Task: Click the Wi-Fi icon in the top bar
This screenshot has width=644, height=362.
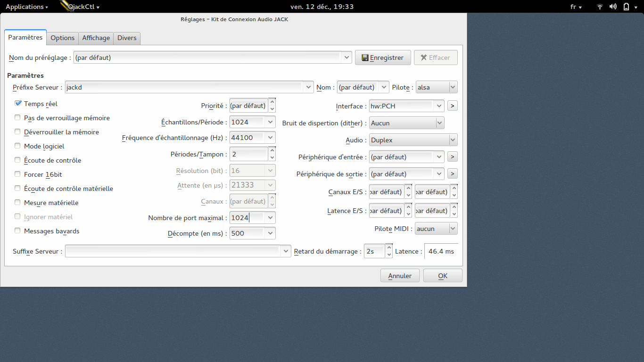Action: tap(600, 7)
